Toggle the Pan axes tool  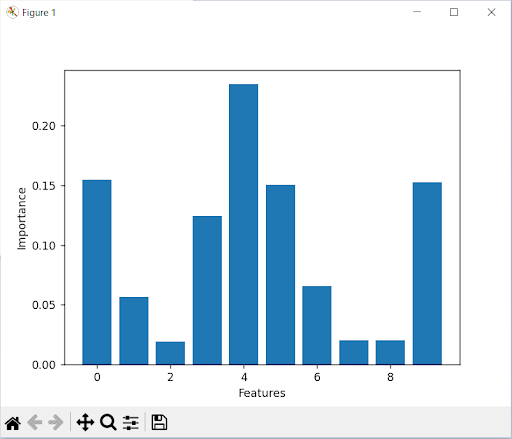click(x=85, y=422)
